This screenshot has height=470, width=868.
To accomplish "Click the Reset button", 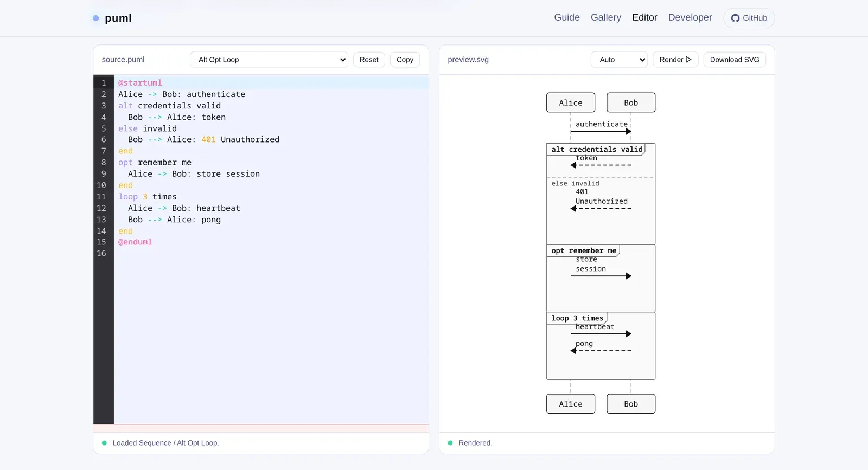I will [x=369, y=60].
